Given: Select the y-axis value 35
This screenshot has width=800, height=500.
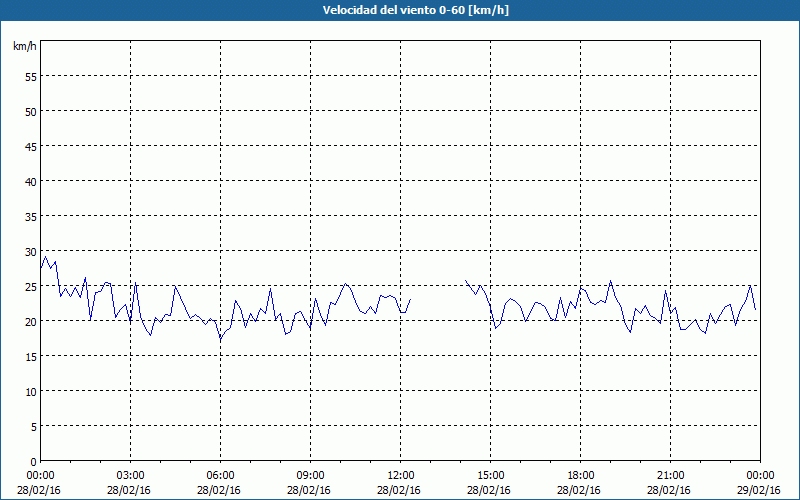Looking at the screenshot, I should pyautogui.click(x=31, y=216).
